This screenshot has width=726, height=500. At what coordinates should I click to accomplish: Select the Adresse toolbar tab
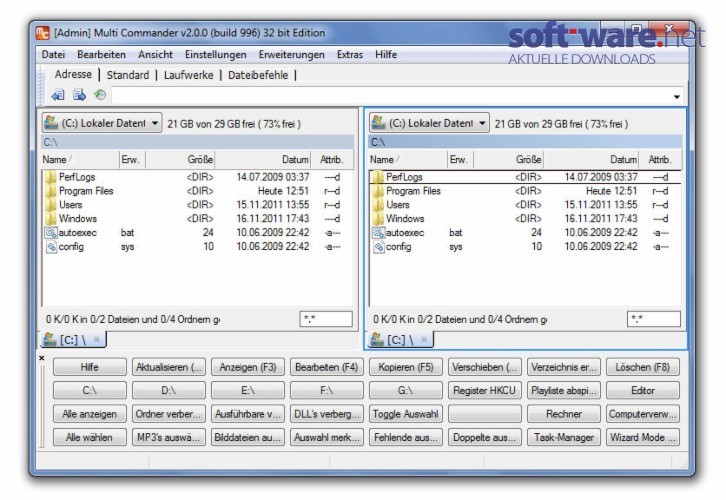tap(73, 74)
